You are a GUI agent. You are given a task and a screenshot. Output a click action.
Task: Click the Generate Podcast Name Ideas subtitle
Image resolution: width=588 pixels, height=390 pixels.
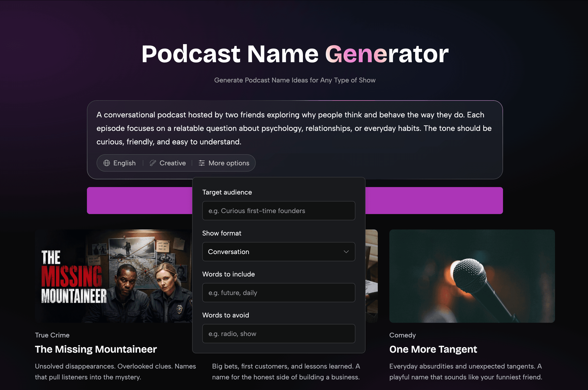tap(295, 80)
